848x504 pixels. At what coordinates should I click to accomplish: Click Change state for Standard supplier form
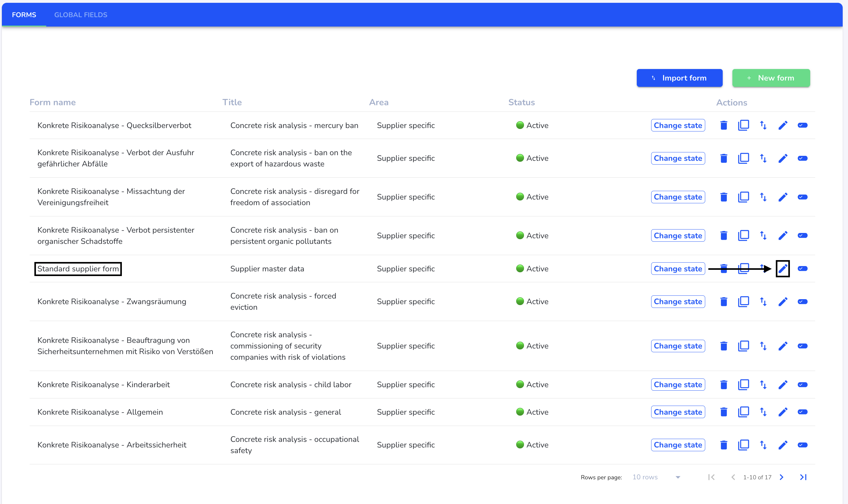(678, 269)
